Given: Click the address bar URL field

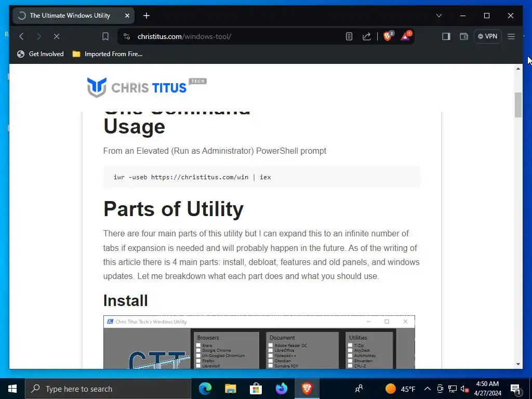Looking at the screenshot, I should [234, 36].
